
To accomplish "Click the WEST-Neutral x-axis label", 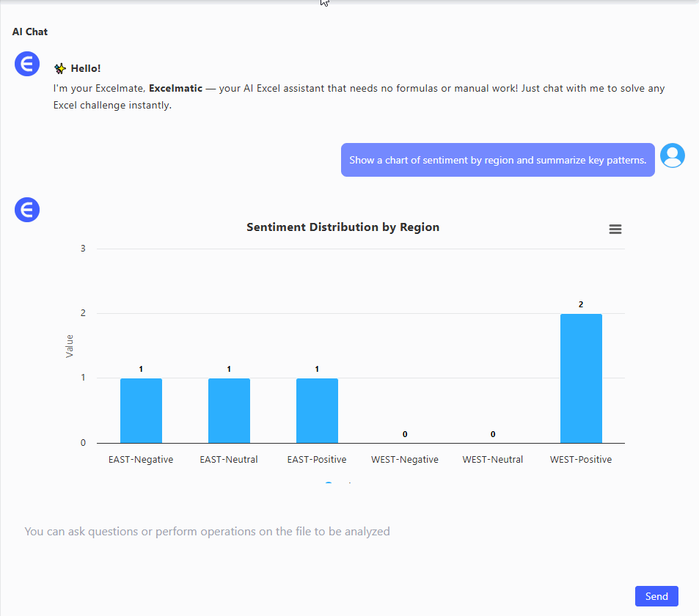I will click(493, 460).
